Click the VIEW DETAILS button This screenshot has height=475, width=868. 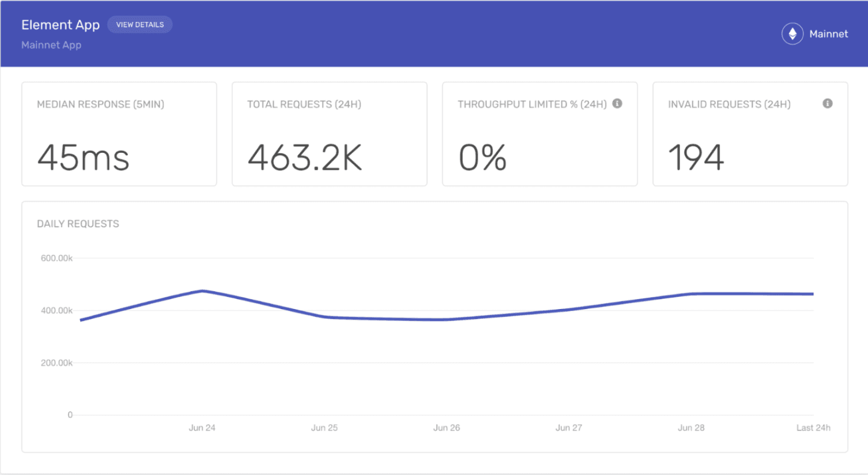pyautogui.click(x=139, y=24)
